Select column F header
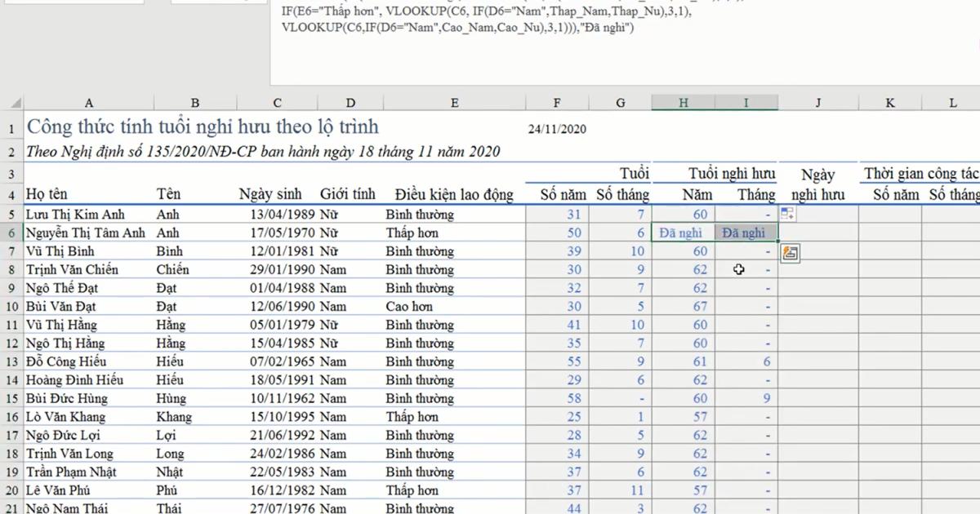This screenshot has width=980, height=514. [557, 103]
